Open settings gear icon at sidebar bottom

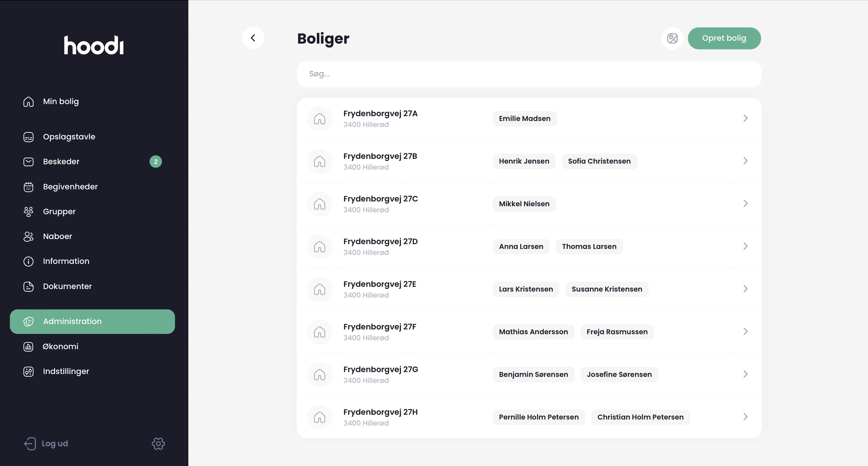(x=158, y=444)
